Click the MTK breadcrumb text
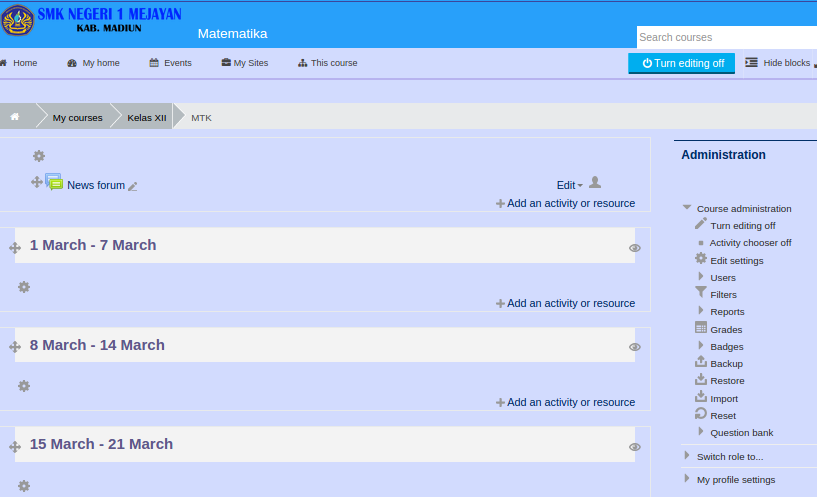 (x=201, y=118)
